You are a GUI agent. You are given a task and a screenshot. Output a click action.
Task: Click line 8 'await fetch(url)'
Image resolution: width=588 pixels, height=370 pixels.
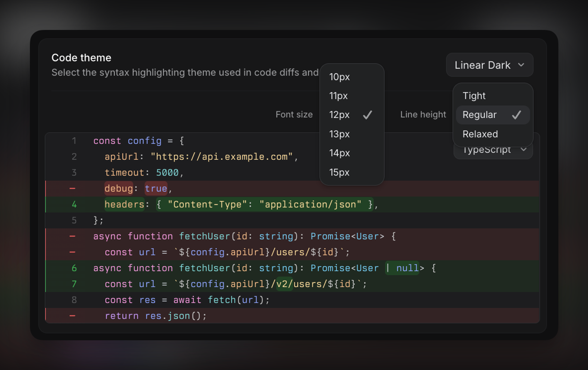[187, 300]
